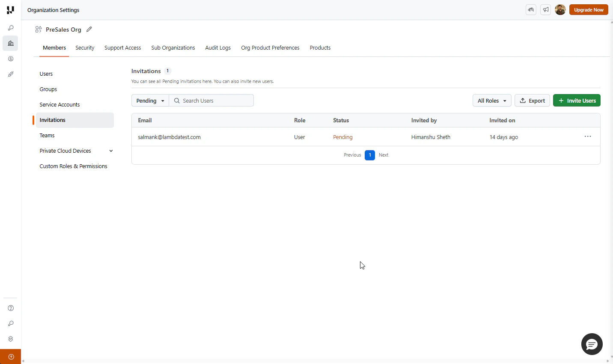Open Teams in the members menu
The image size is (613, 364).
click(47, 136)
